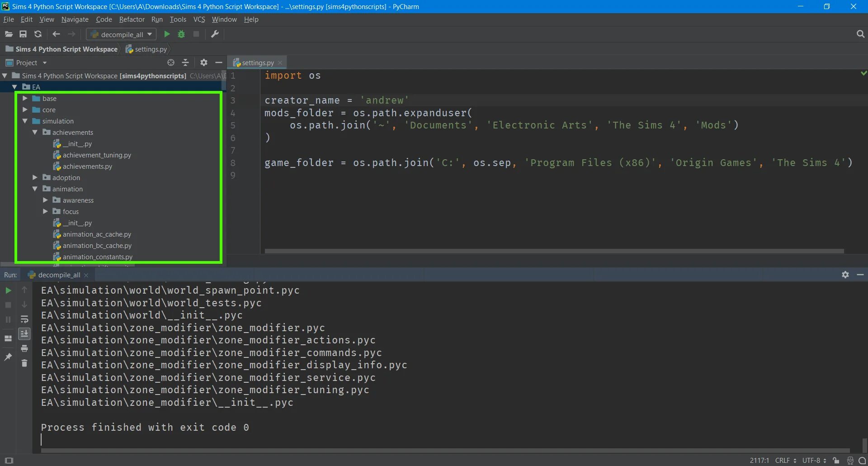Open the VCS menu
The height and width of the screenshot is (466, 868).
pos(199,19)
